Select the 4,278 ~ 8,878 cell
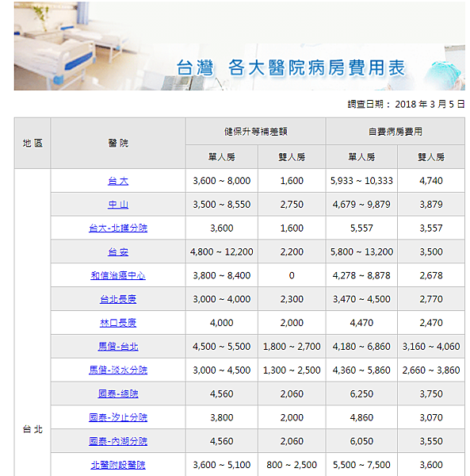The width and height of the screenshot is (470, 476). pos(361,275)
